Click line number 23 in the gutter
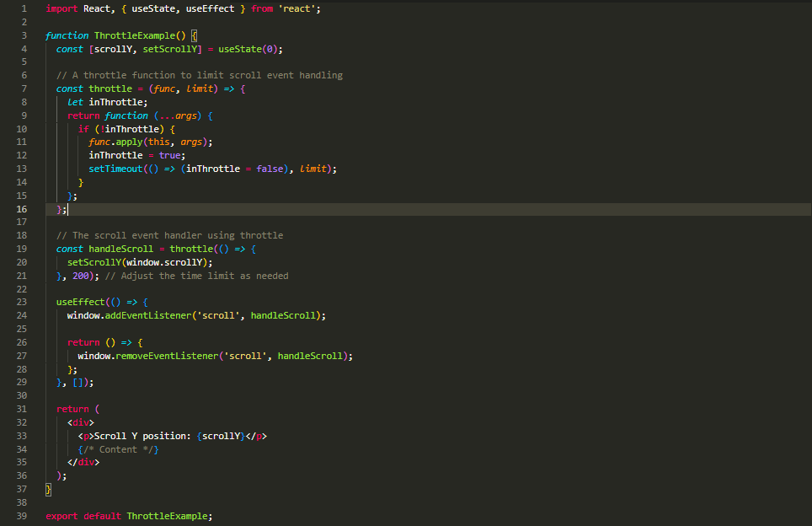Screen dimensions: 812x526 [x=21, y=302]
